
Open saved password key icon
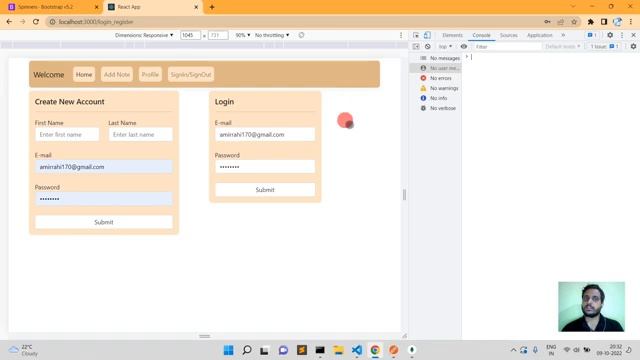pos(547,22)
